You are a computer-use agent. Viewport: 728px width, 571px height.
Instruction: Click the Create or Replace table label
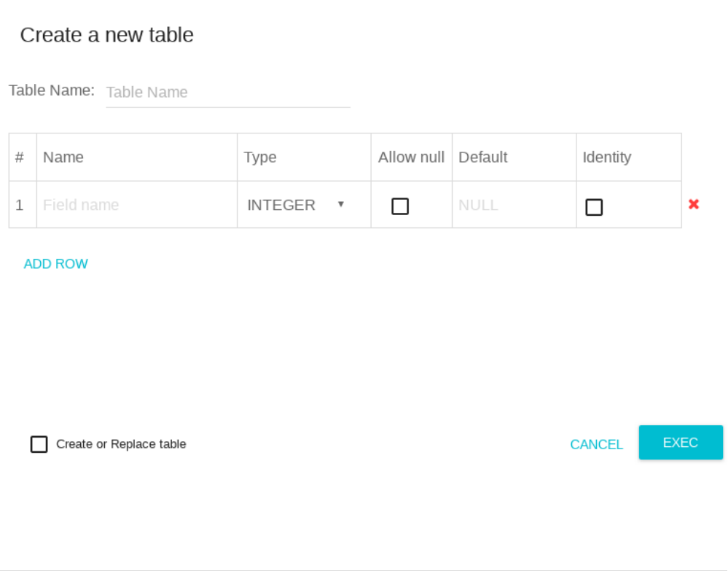click(x=121, y=444)
